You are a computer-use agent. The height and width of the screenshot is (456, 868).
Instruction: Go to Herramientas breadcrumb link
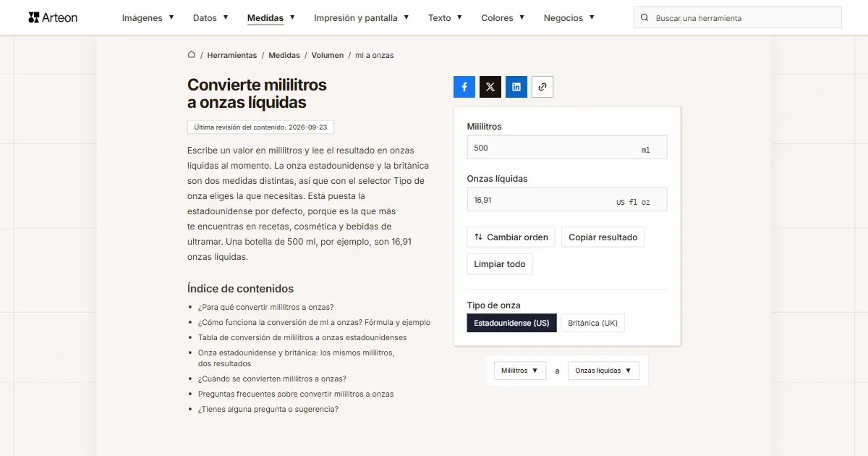232,55
